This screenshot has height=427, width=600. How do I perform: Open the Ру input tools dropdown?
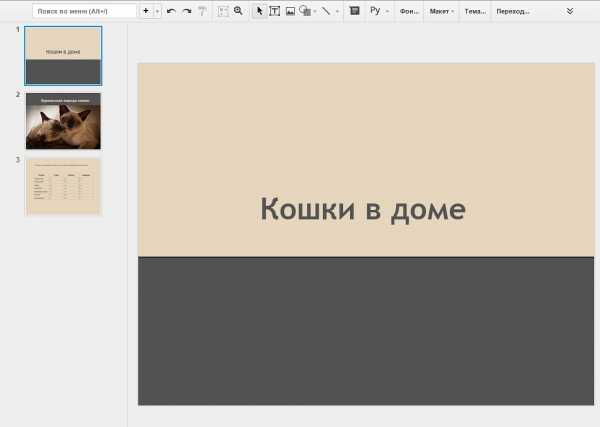click(x=379, y=11)
